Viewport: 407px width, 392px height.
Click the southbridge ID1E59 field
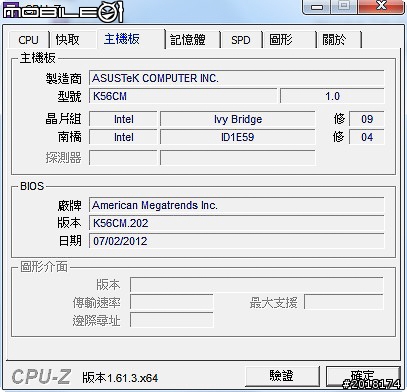[x=238, y=137]
